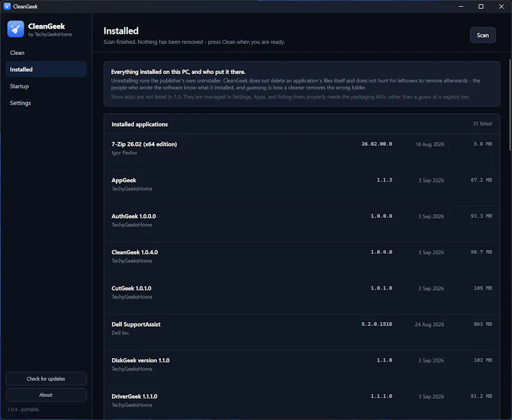Click version 26.02.00.0 value
Image resolution: width=512 pixels, height=420 pixels.
(376, 144)
